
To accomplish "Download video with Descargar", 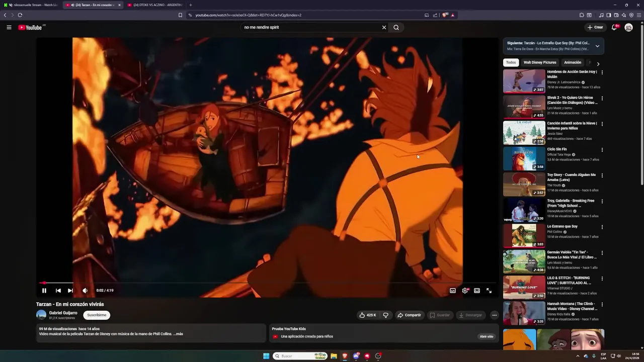I will coord(470,315).
